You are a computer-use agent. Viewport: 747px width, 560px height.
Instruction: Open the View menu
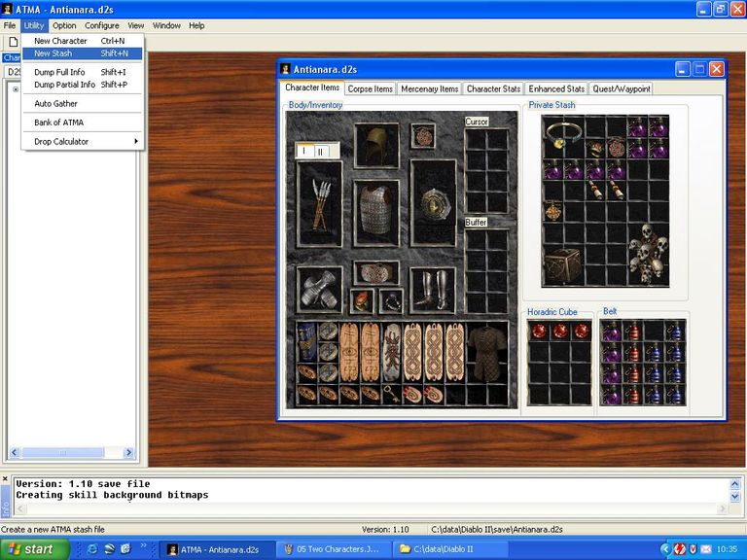(x=136, y=25)
